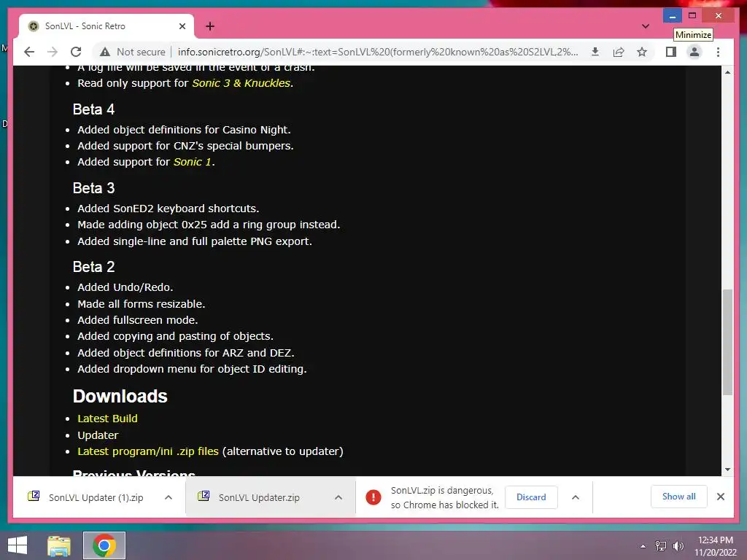Click the Downloads heading
Screen dimensions: 747x560
click(x=120, y=396)
